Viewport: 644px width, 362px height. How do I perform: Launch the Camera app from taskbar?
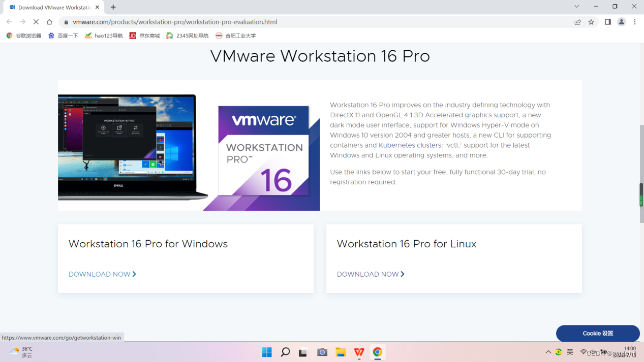click(x=322, y=352)
